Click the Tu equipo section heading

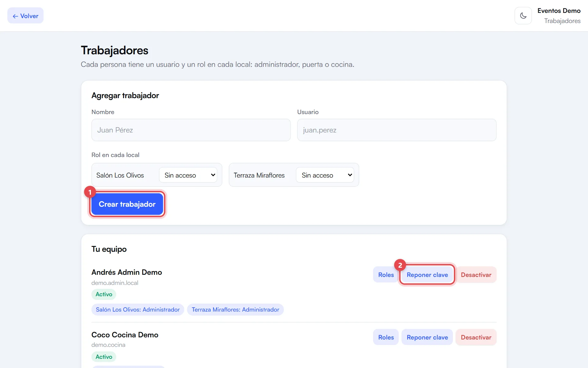pyautogui.click(x=109, y=249)
